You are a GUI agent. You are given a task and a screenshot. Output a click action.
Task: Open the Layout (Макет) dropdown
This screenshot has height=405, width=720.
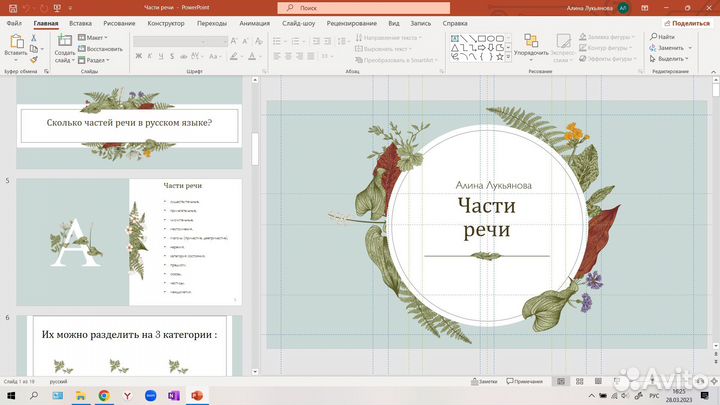click(93, 38)
